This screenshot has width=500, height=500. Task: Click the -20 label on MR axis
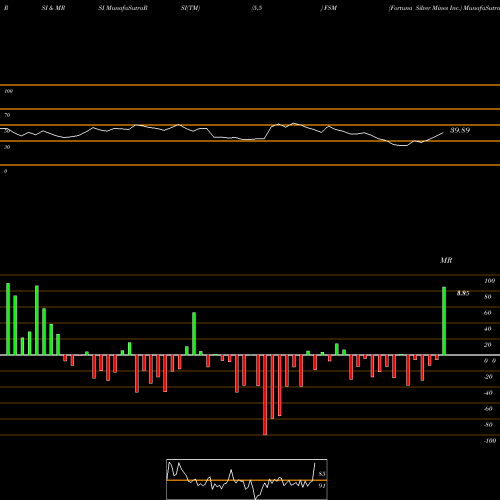coord(488,377)
